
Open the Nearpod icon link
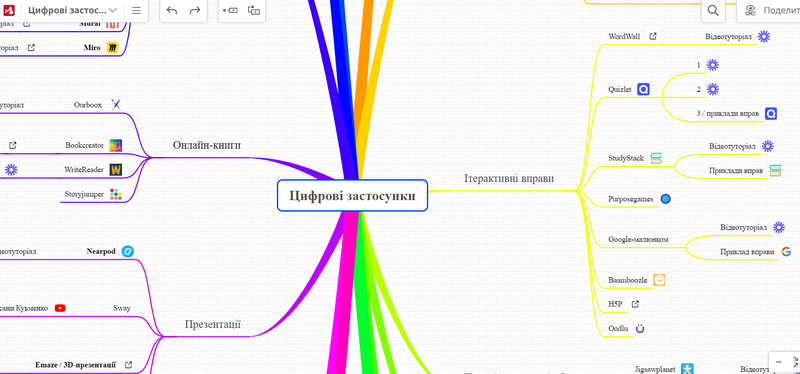coord(128,251)
